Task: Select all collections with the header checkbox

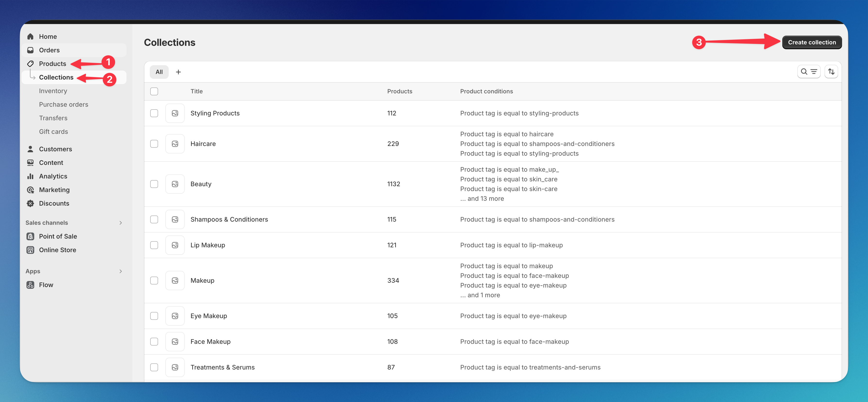Action: [154, 91]
